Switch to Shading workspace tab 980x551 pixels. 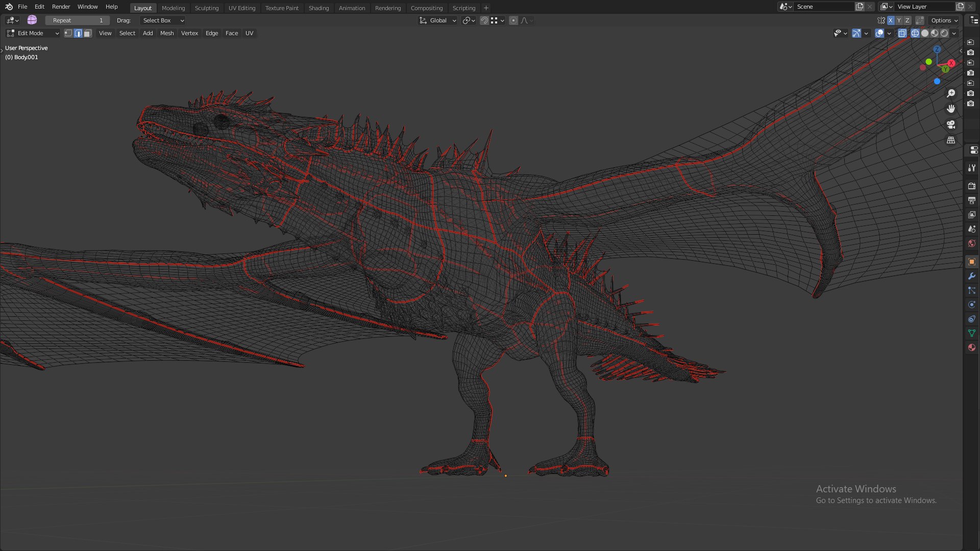(x=318, y=8)
